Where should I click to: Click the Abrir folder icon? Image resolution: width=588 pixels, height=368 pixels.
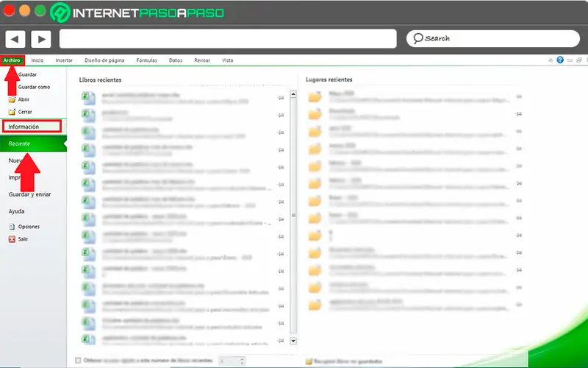(12, 99)
